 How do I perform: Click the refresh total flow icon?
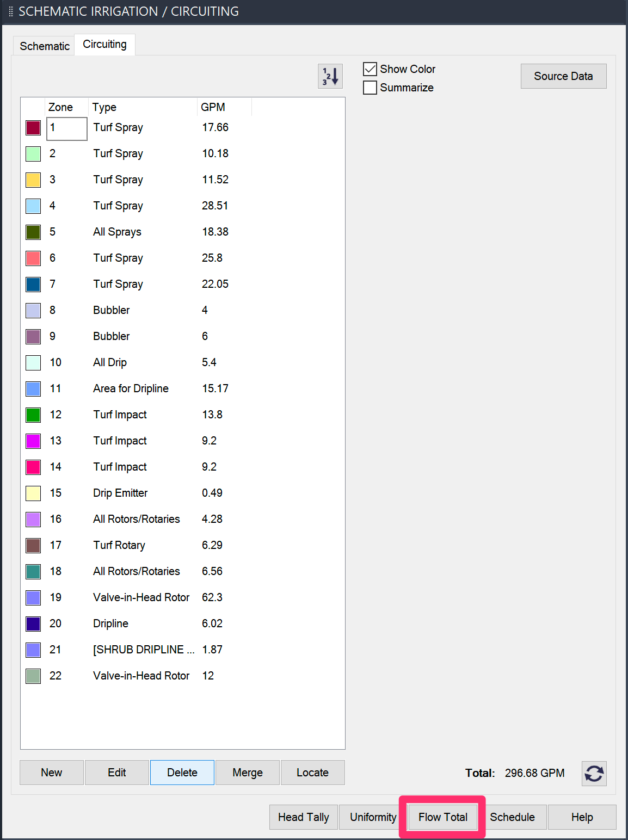pos(594,773)
